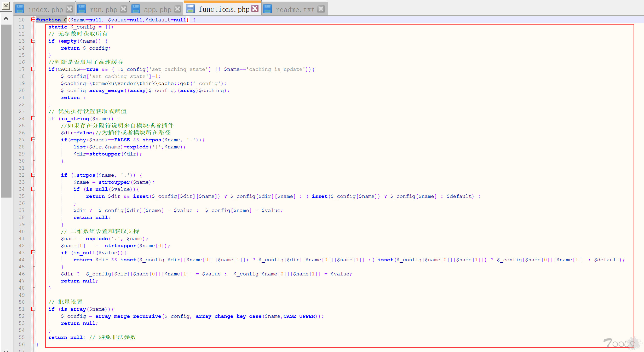Screen dimensions: 644x352
Task: Click 'function' keyword on line 10
Action: (x=48, y=20)
